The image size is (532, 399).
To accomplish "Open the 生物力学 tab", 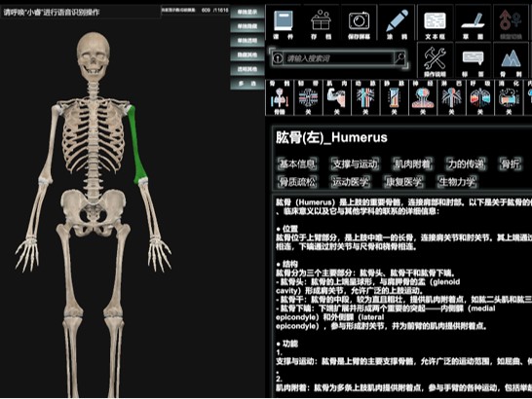I will pyautogui.click(x=457, y=182).
